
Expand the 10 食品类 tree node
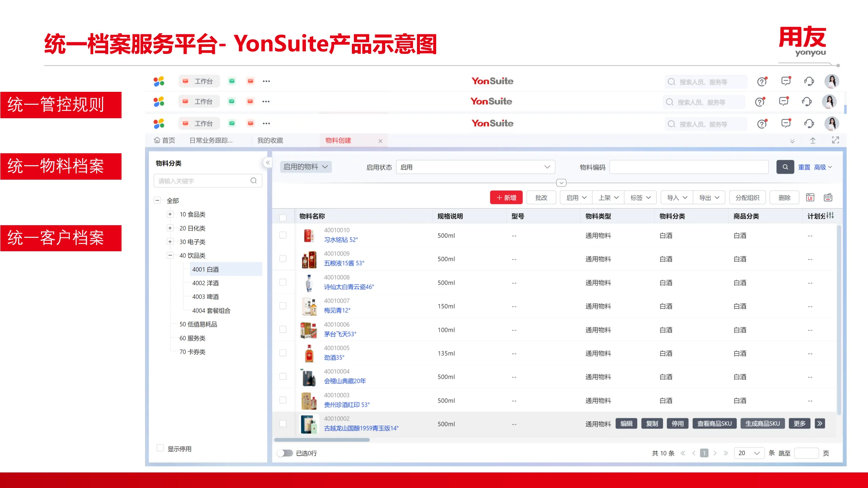point(170,214)
